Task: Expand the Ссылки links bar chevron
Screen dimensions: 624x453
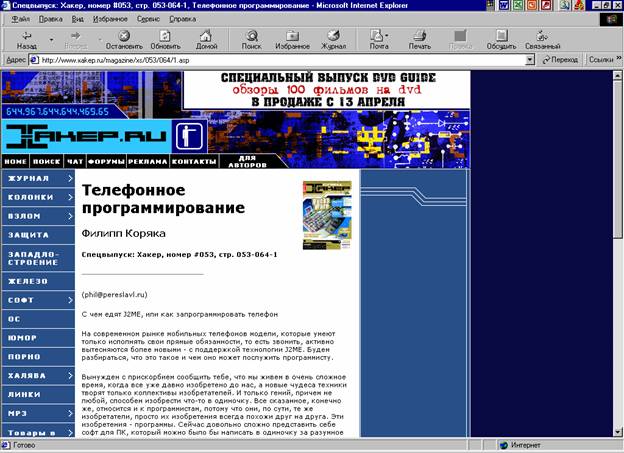Action: pyautogui.click(x=619, y=59)
